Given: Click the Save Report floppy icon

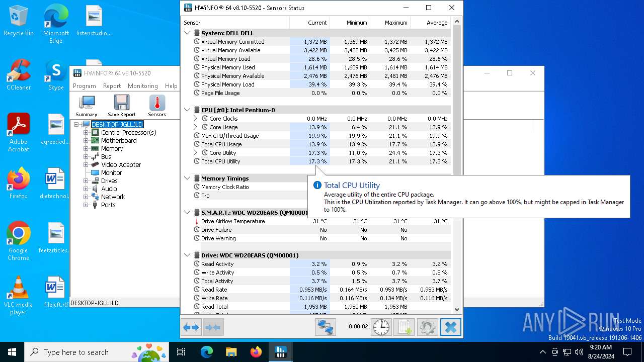Looking at the screenshot, I should 121,106.
